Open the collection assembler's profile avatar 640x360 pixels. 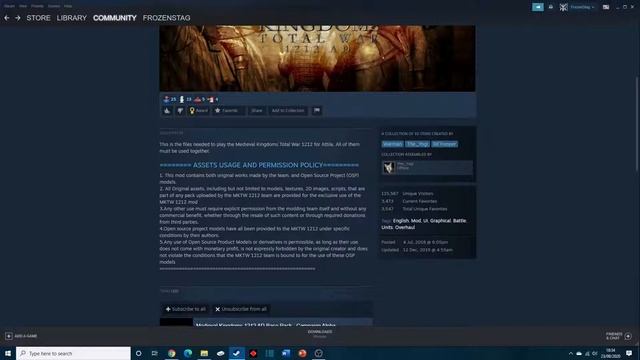(389, 167)
